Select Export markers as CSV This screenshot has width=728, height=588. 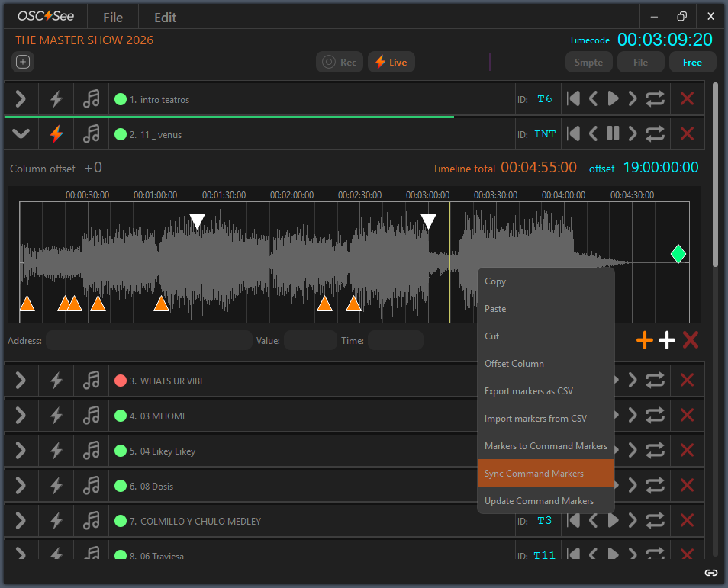tap(546, 390)
